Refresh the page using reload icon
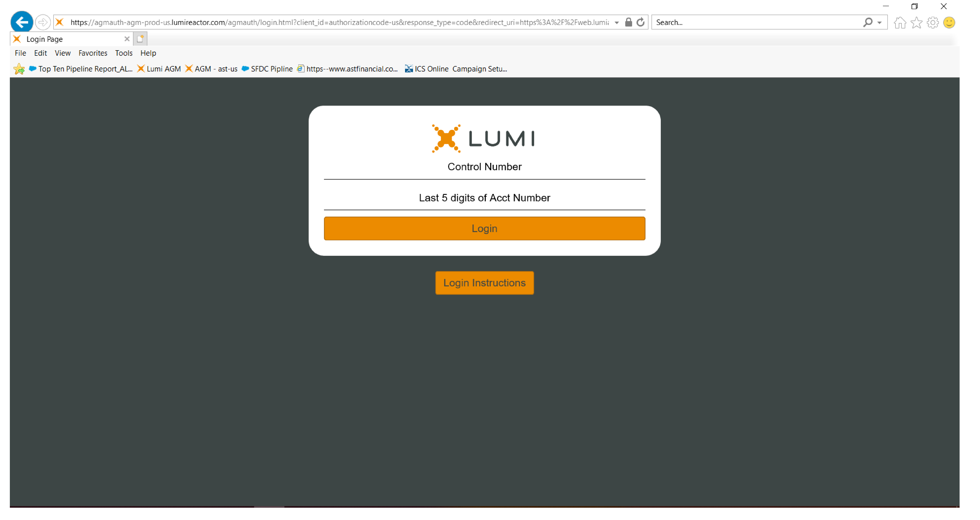 pos(641,22)
